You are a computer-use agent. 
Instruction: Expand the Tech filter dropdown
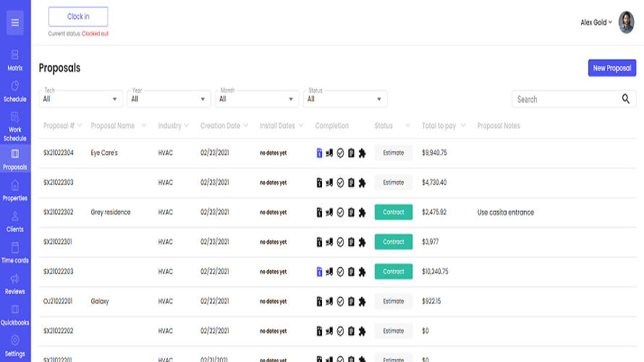[81, 99]
